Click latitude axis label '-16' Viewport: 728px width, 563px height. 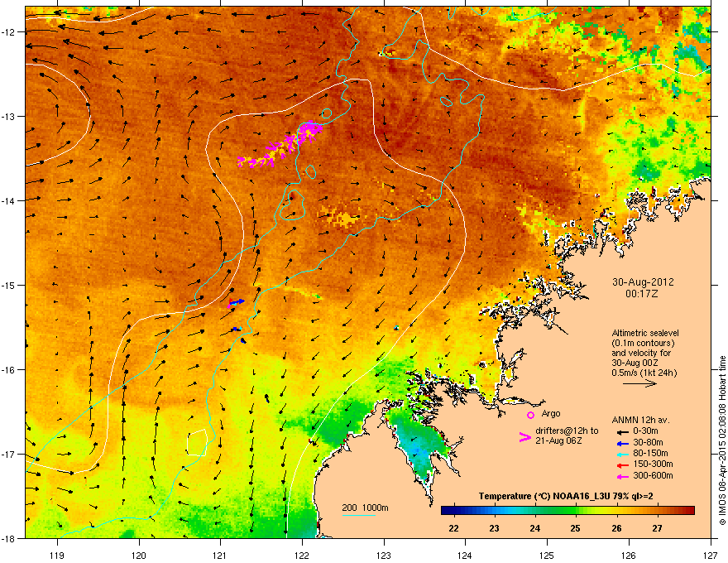tap(9, 370)
